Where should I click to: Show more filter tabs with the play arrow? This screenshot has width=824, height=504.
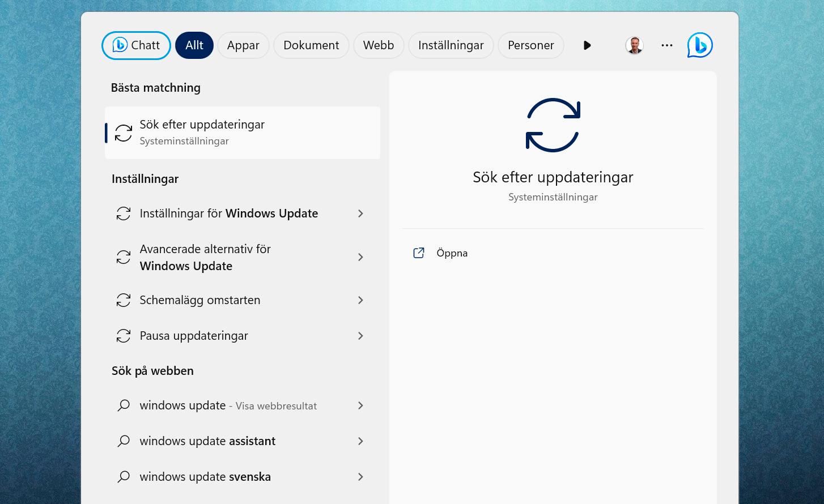(x=587, y=45)
